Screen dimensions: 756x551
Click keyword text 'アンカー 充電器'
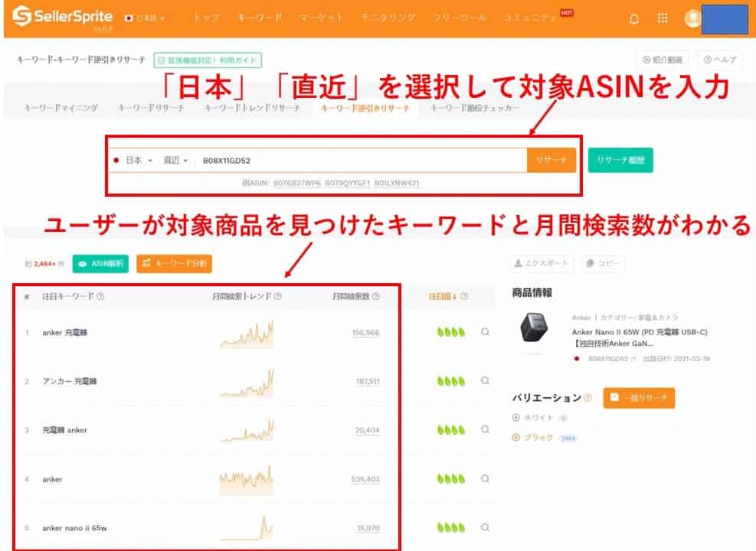coord(70,381)
